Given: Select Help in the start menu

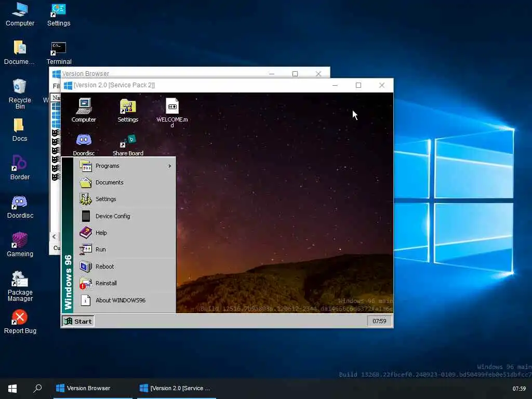Looking at the screenshot, I should (125, 233).
